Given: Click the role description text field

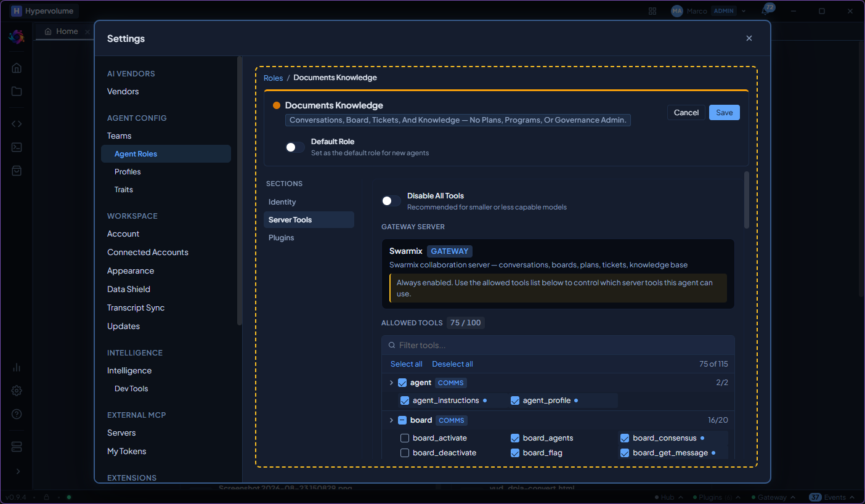Looking at the screenshot, I should 458,120.
